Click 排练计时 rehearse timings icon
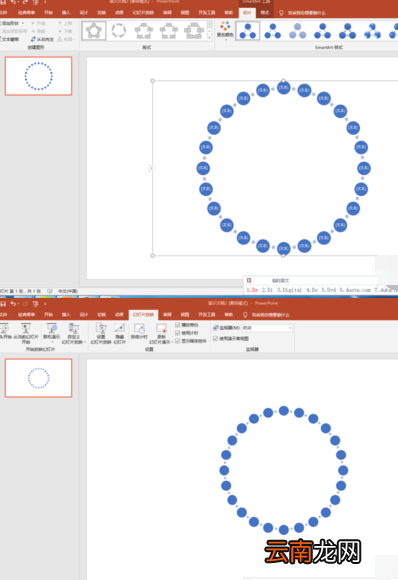Viewport: 398px width, 580px height. click(x=139, y=332)
